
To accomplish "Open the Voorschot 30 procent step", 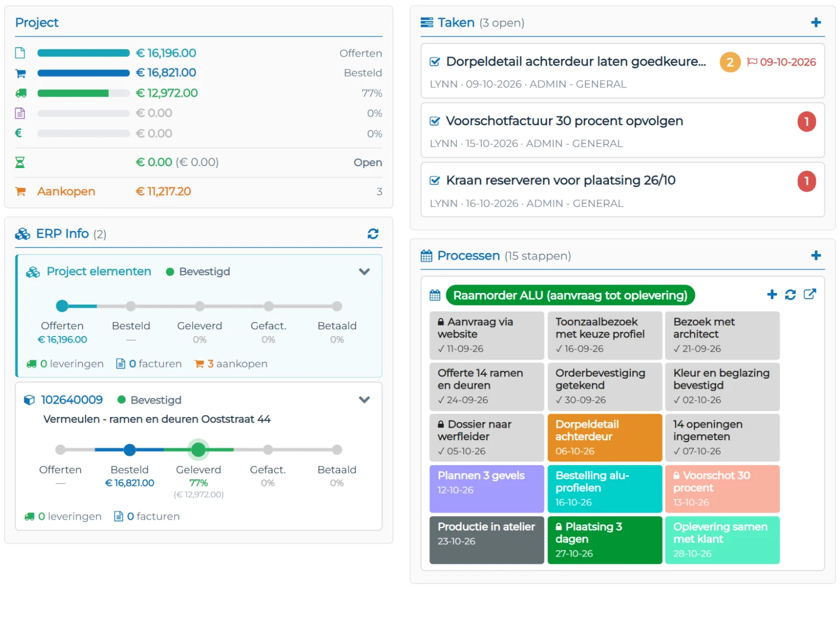I will [722, 489].
